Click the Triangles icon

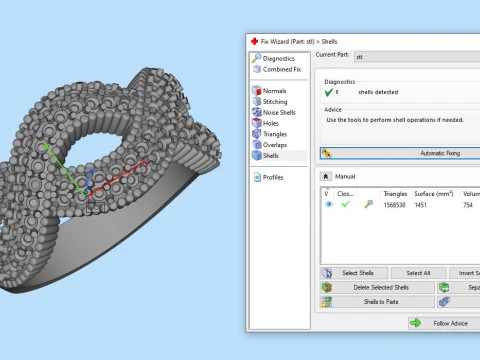257,134
